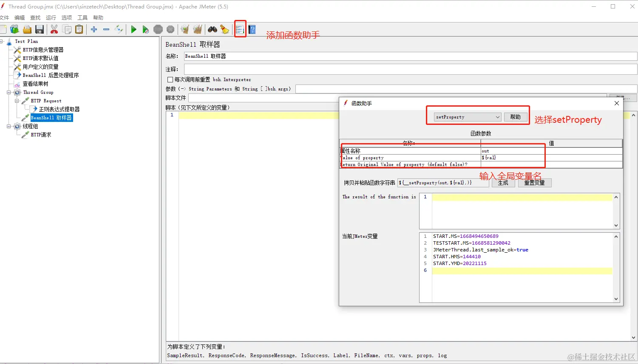
Task: Reset search with the yellow broom icon
Action: (224, 29)
